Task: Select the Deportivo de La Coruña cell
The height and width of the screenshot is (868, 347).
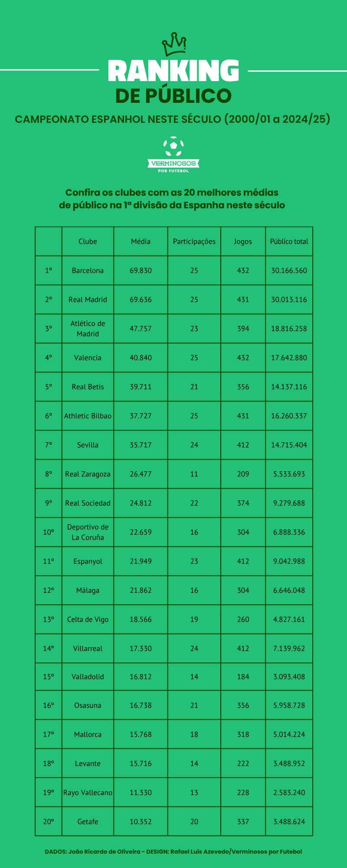Action: pos(88,532)
